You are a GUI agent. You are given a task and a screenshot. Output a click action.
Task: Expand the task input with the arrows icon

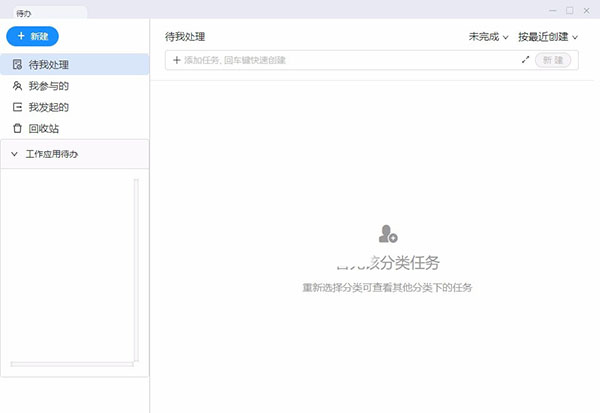point(525,60)
